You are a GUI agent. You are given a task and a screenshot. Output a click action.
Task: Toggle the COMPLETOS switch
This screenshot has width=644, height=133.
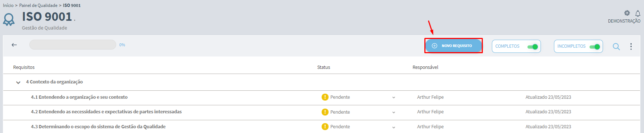[533, 47]
